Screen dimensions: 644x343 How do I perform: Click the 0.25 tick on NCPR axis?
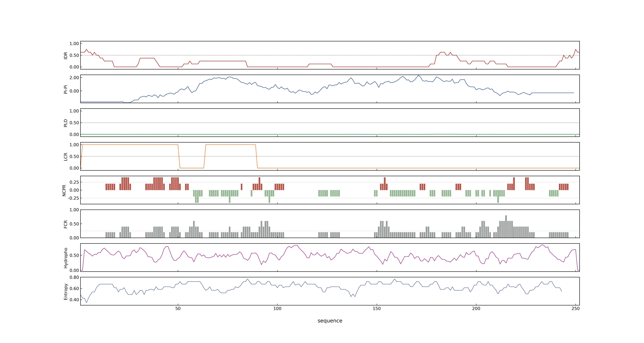coord(74,182)
